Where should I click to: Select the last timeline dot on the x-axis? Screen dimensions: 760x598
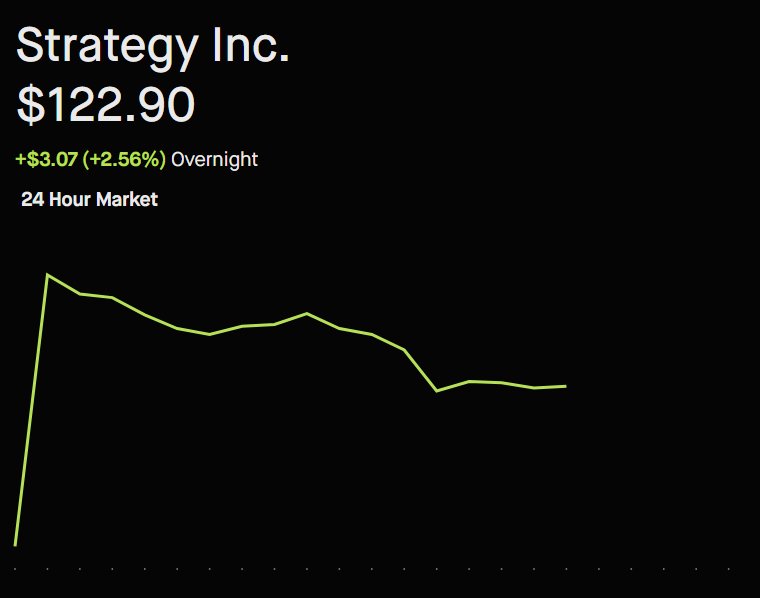point(728,569)
